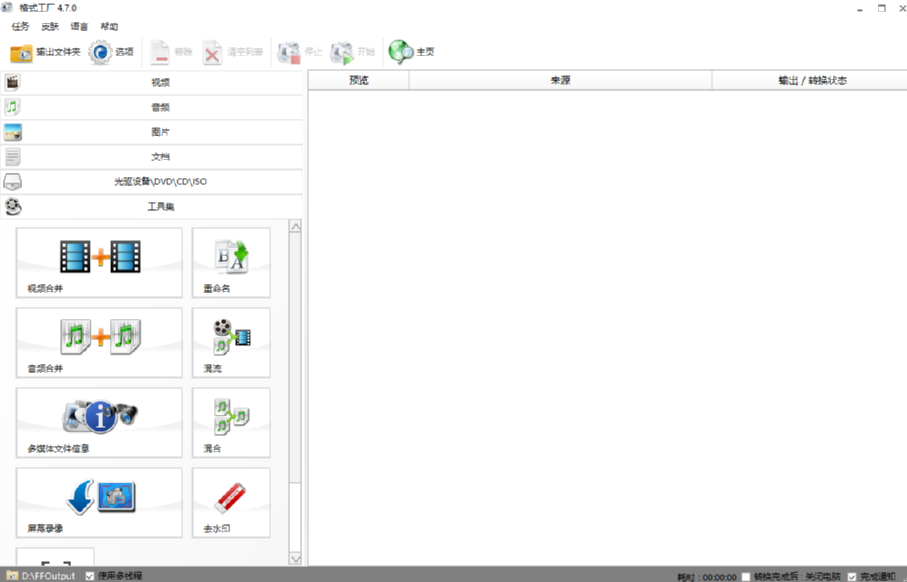
Task: Click the video film clapper icon
Action: pos(12,83)
